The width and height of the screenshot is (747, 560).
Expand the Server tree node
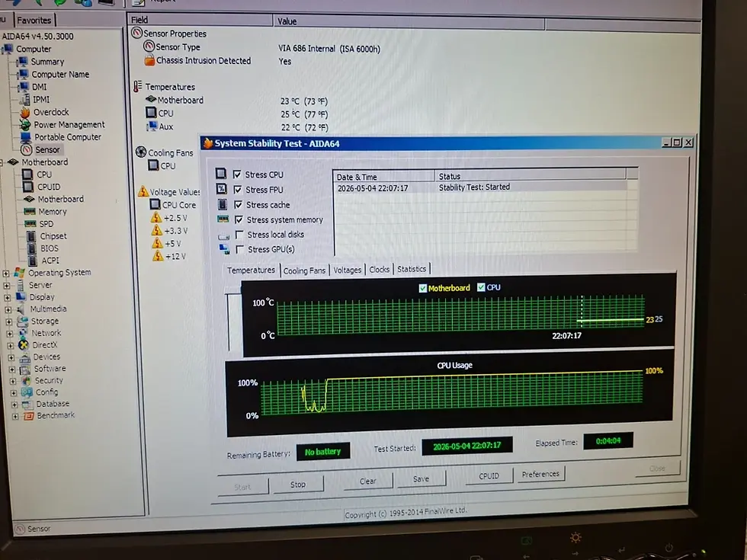[7, 286]
